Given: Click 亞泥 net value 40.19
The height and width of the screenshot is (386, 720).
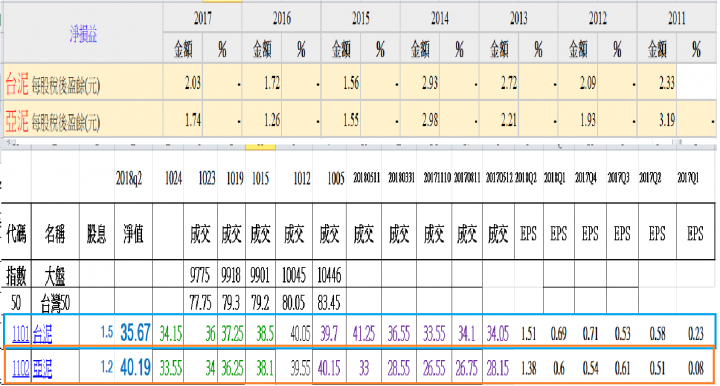Looking at the screenshot, I should click(x=135, y=367).
